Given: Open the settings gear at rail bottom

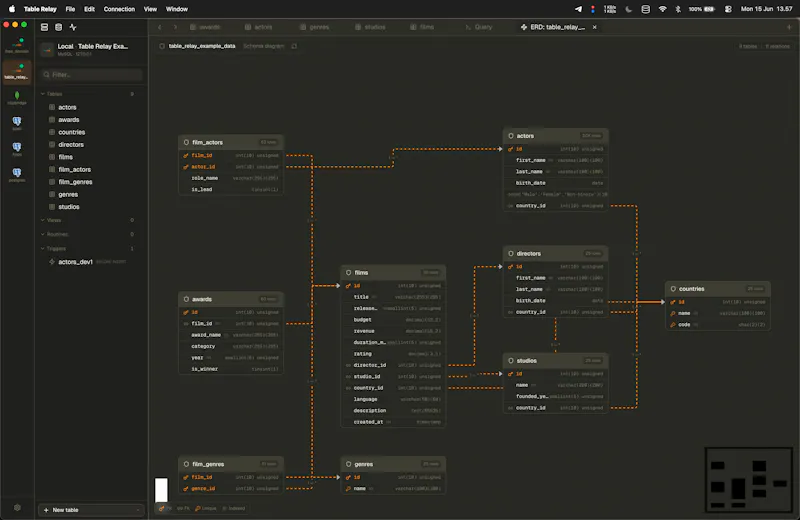Looking at the screenshot, I should tap(17, 507).
